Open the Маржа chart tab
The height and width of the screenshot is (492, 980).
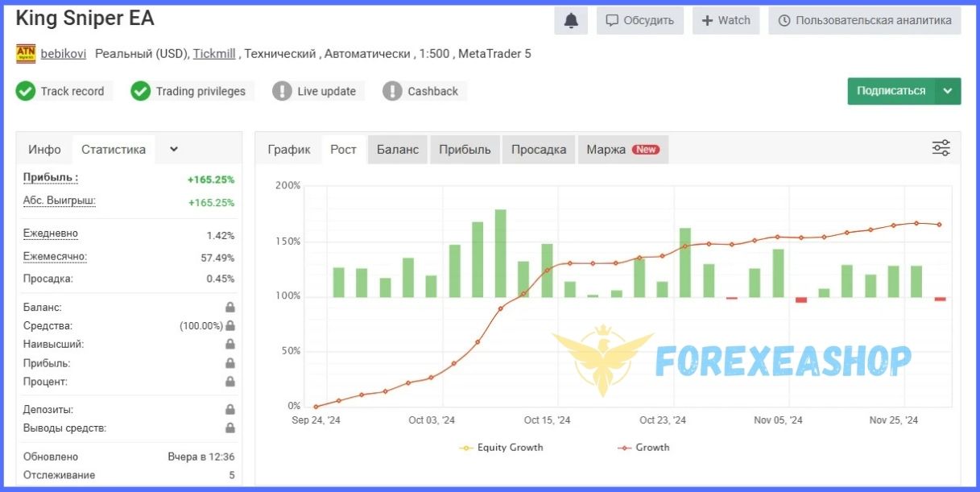(623, 150)
